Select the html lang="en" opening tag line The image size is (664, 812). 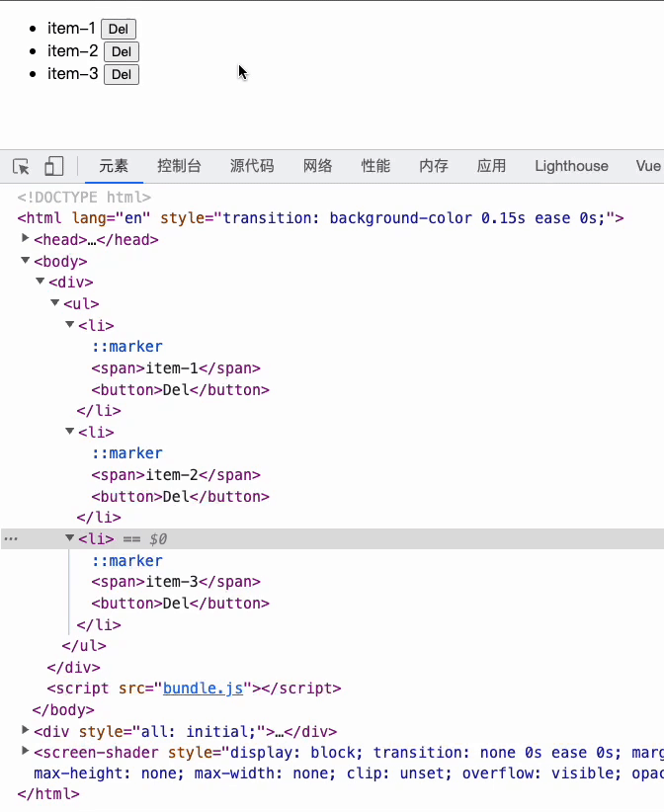click(320, 218)
